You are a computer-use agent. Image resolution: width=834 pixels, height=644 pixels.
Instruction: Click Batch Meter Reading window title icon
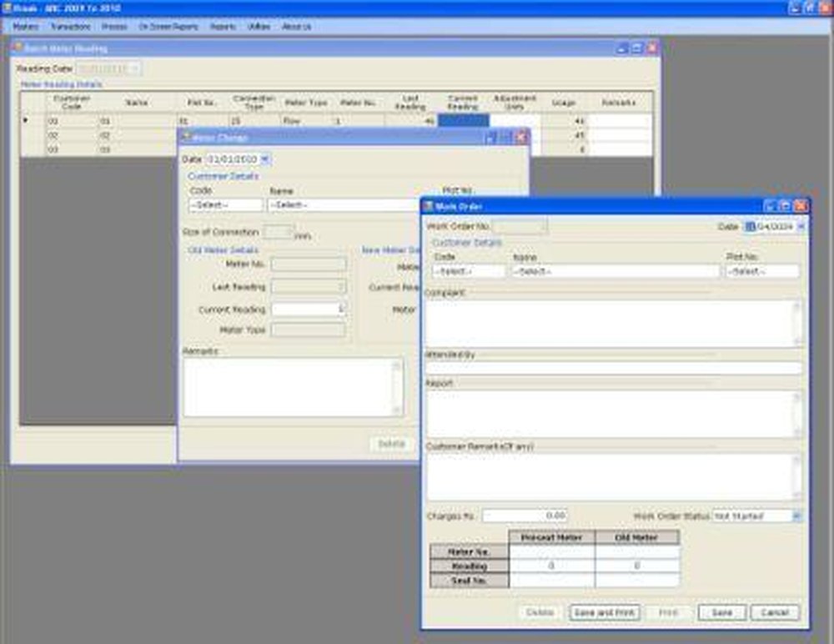coord(18,48)
